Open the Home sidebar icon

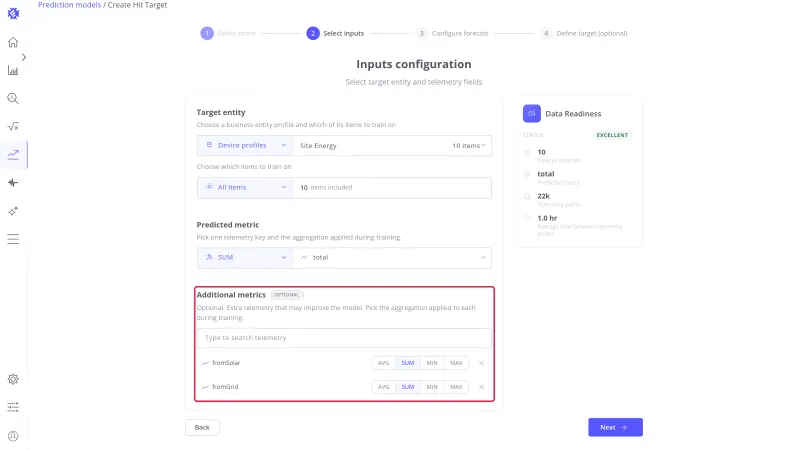(x=13, y=42)
